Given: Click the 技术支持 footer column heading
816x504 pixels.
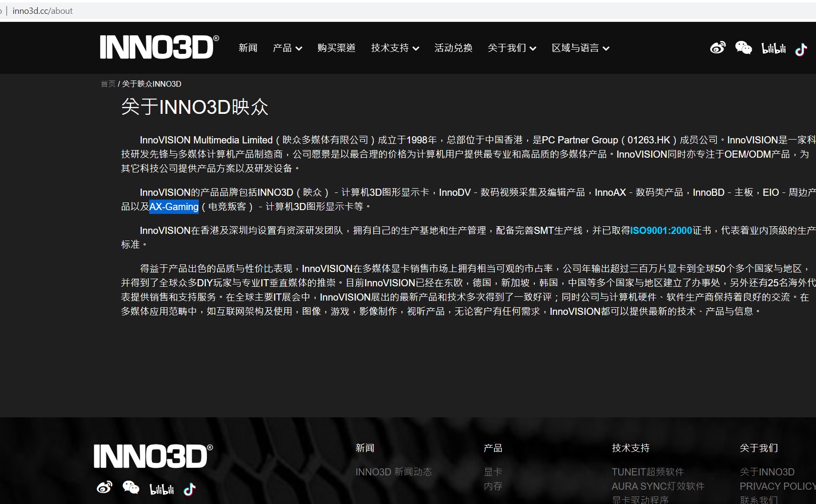Looking at the screenshot, I should (631, 448).
